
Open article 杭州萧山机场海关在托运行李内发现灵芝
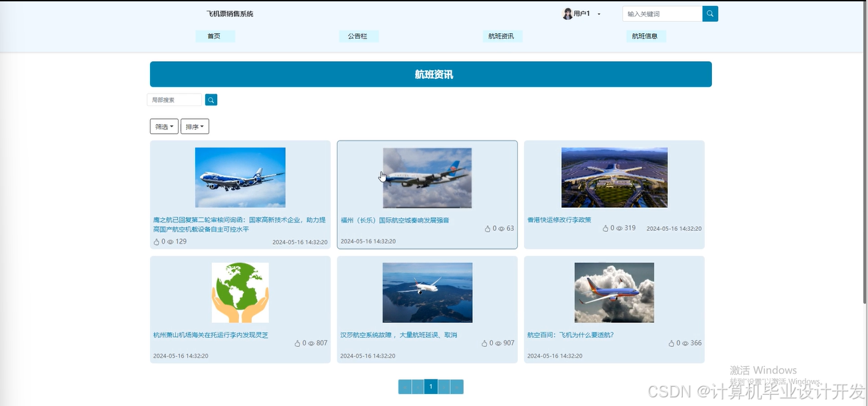pyautogui.click(x=211, y=335)
